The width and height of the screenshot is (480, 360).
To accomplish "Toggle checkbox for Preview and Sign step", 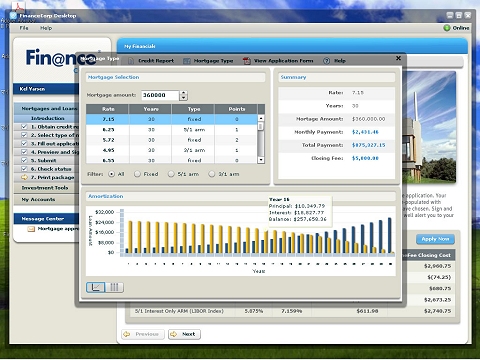I will pos(24,152).
